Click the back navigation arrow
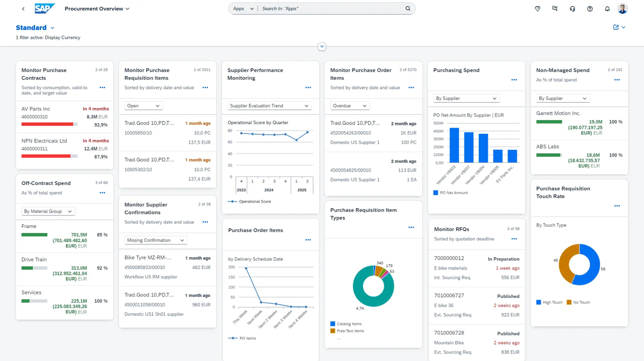 pyautogui.click(x=23, y=8)
